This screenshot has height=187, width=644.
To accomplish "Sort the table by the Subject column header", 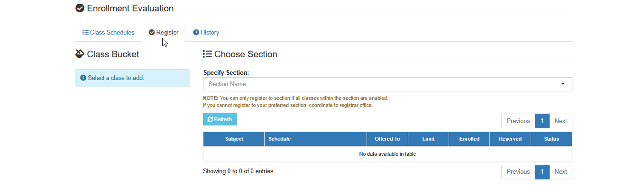I will click(x=234, y=139).
